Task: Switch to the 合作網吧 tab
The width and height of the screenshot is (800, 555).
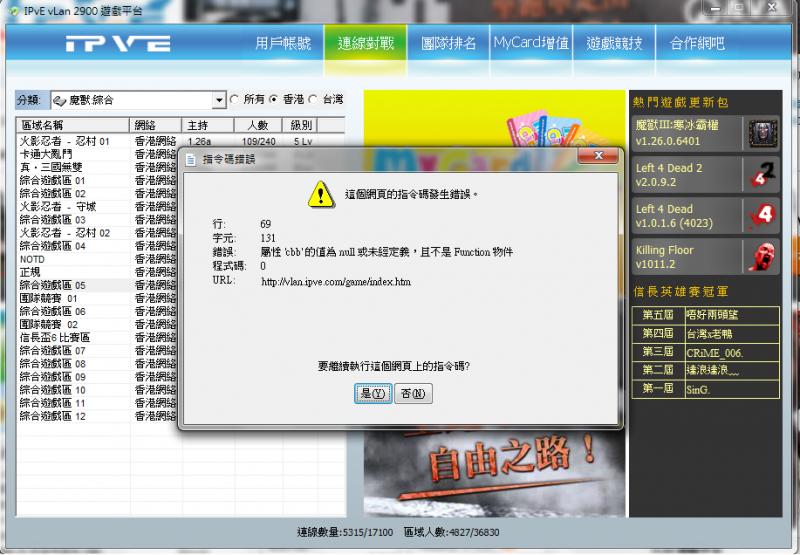Action: click(697, 43)
